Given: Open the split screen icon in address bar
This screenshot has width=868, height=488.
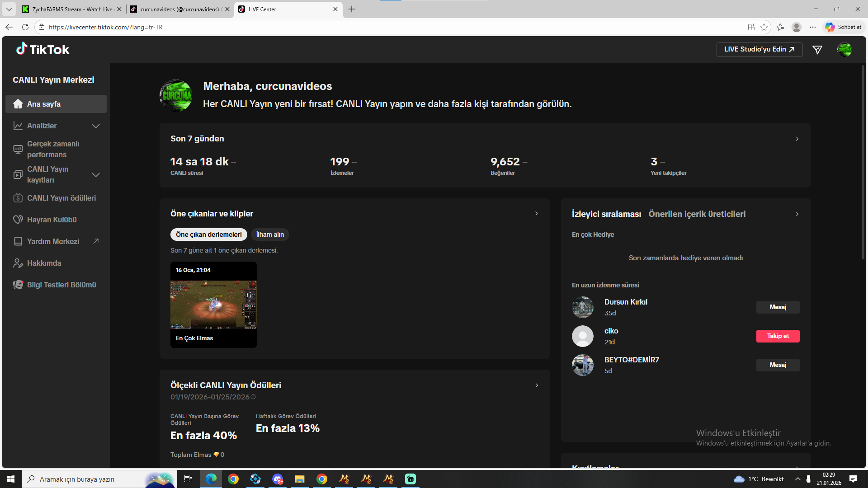Looking at the screenshot, I should click(751, 27).
